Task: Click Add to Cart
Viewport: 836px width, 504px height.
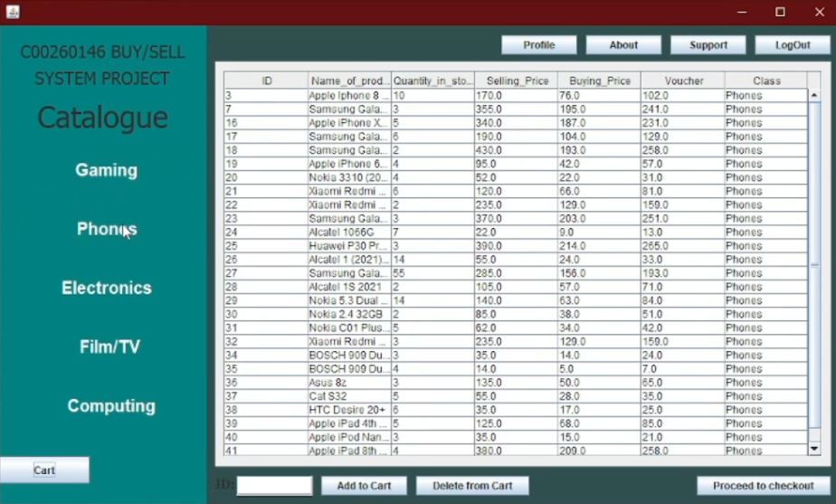Action: (364, 486)
